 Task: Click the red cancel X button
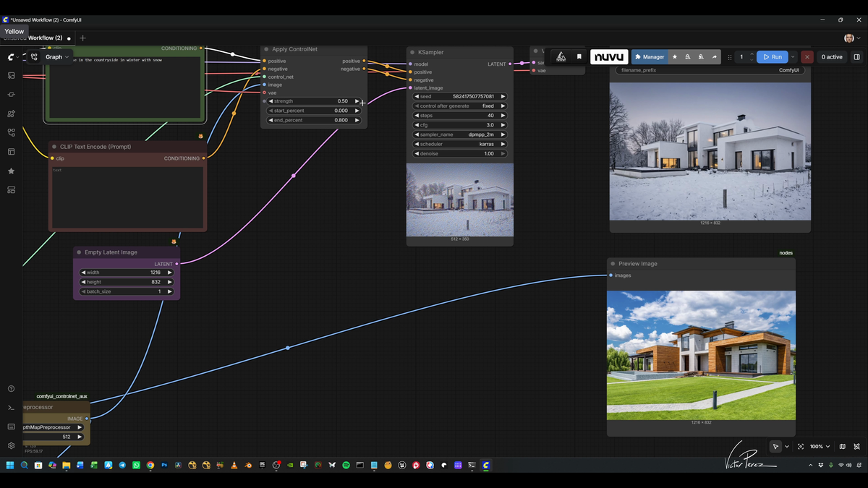[x=807, y=57]
